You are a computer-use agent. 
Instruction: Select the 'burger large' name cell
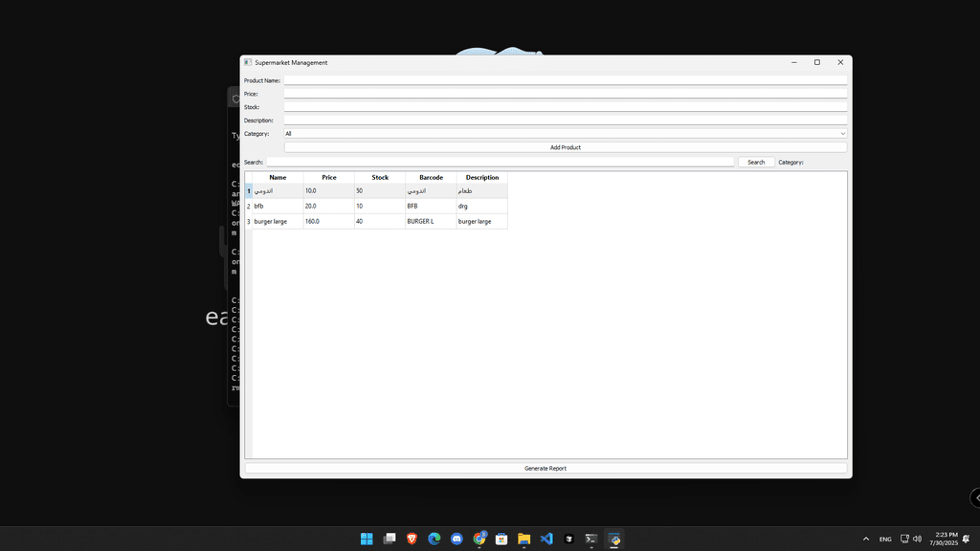(x=278, y=221)
